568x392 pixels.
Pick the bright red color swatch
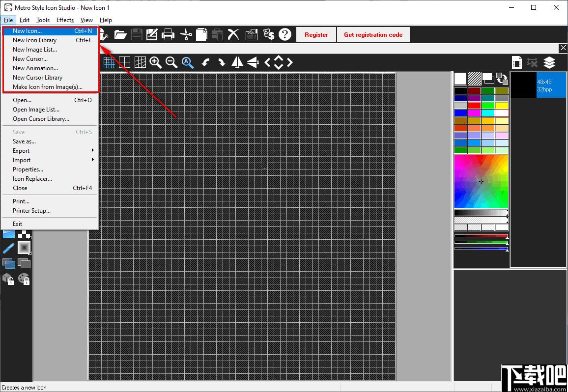[x=474, y=106]
